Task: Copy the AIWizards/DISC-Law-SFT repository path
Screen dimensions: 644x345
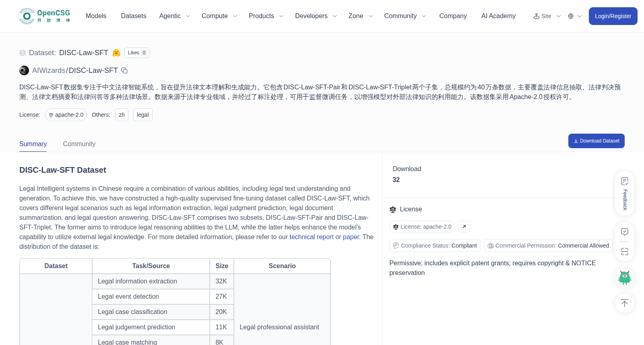Action: point(125,70)
